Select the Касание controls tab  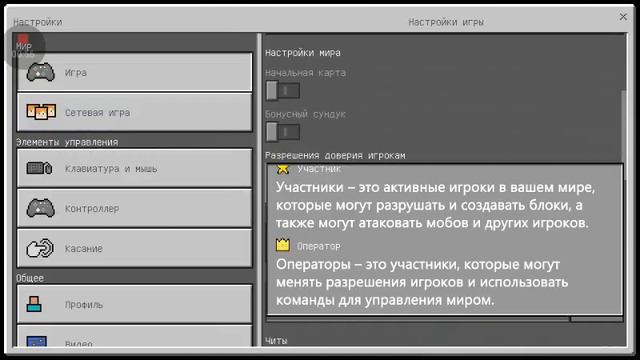(x=135, y=248)
